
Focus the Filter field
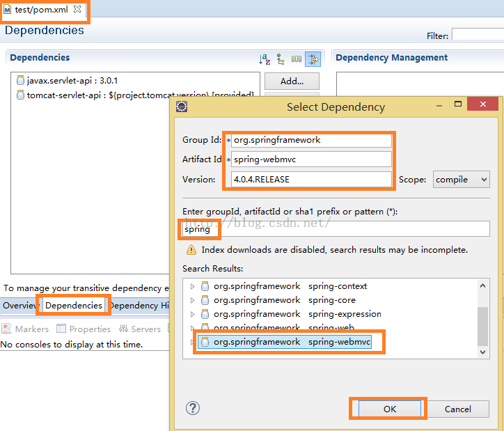(x=478, y=34)
